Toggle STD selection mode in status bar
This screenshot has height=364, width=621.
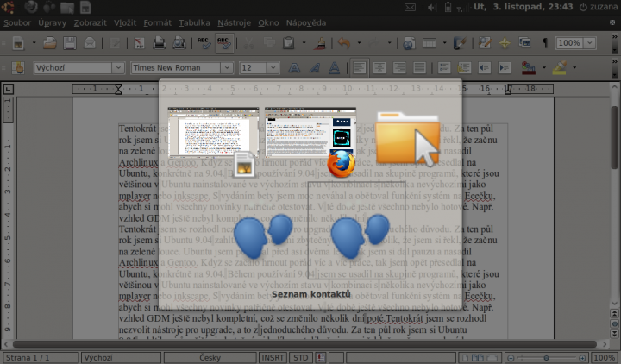click(x=300, y=357)
